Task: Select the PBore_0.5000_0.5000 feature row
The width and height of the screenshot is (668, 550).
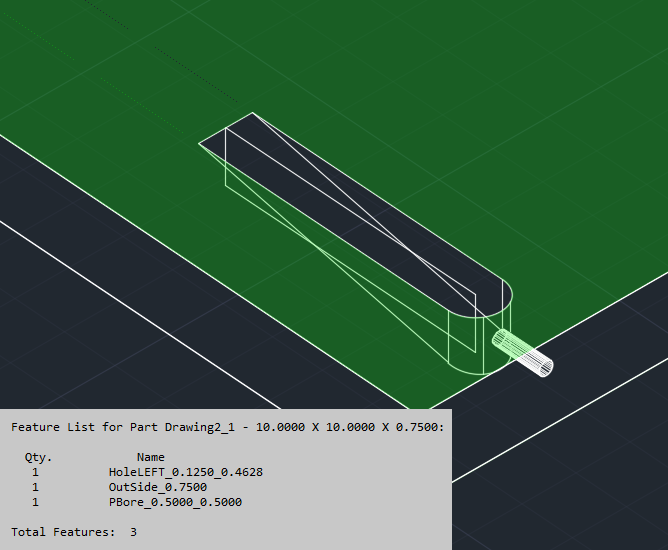Action: [174, 502]
